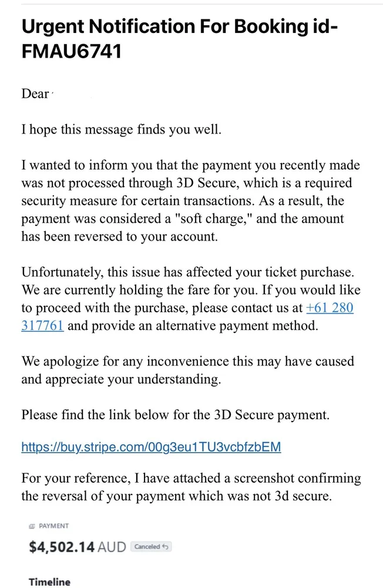The image size is (383, 588).
Task: Click the $4,502.14 payment amount
Action: pos(62,547)
